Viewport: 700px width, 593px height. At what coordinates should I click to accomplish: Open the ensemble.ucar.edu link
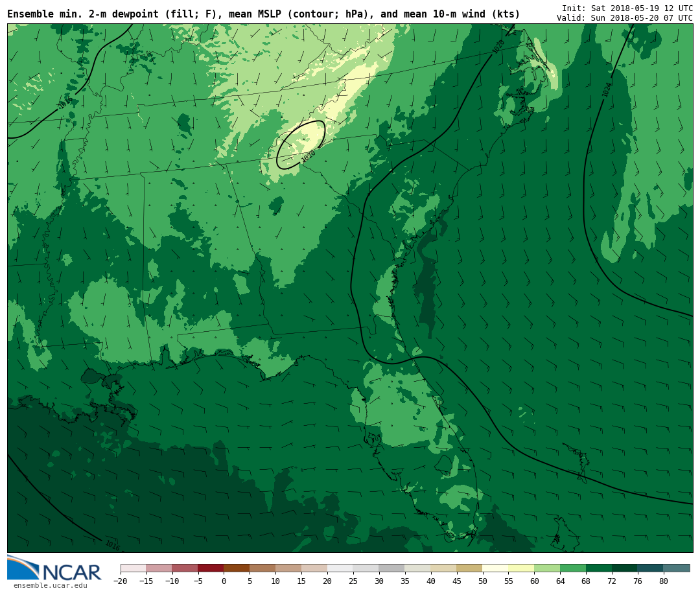coord(50,586)
